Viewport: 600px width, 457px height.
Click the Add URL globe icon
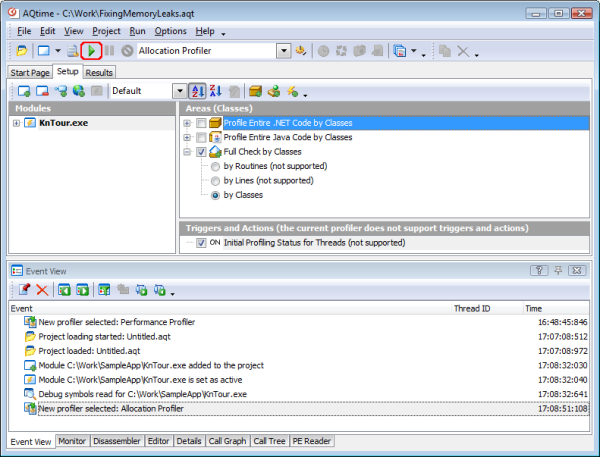tap(79, 91)
